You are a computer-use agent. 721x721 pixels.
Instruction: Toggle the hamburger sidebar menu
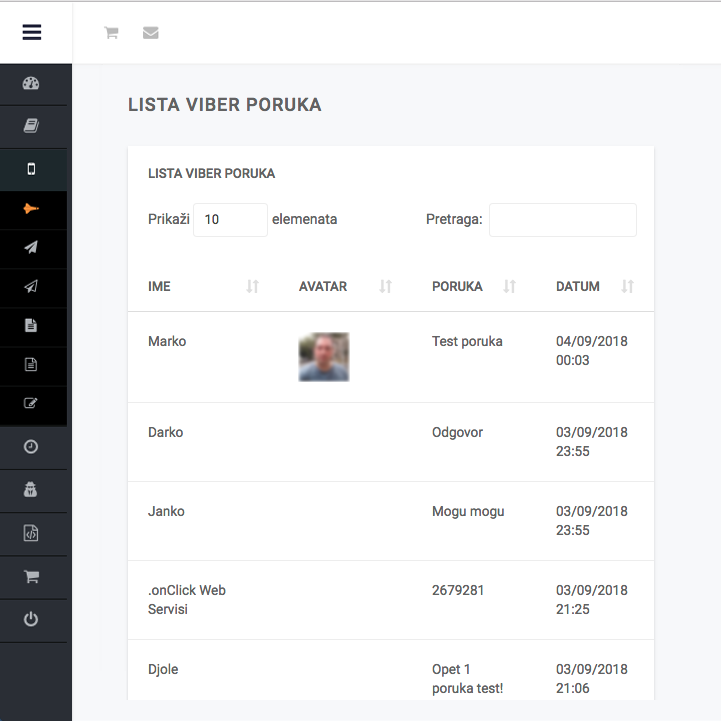pos(32,32)
